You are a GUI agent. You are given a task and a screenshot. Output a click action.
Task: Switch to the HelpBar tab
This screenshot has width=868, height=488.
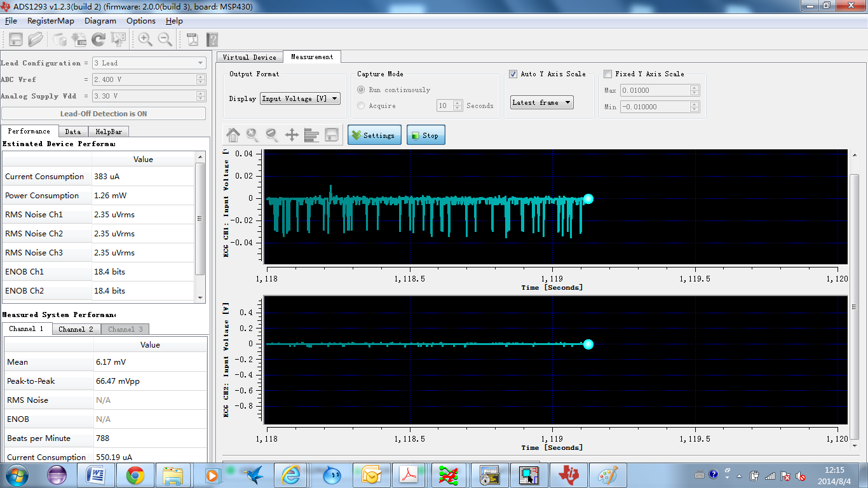(x=109, y=132)
